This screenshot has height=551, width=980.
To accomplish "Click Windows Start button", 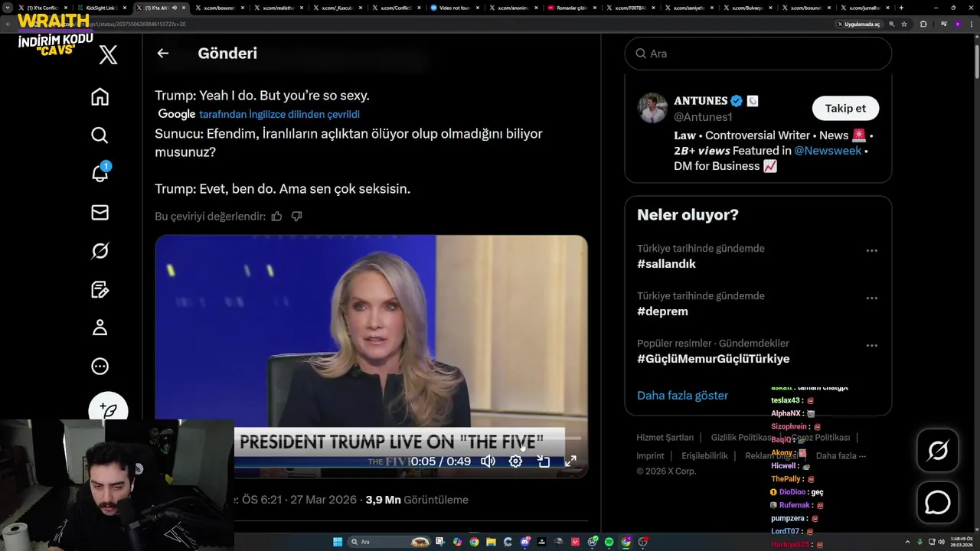I will coord(338,542).
